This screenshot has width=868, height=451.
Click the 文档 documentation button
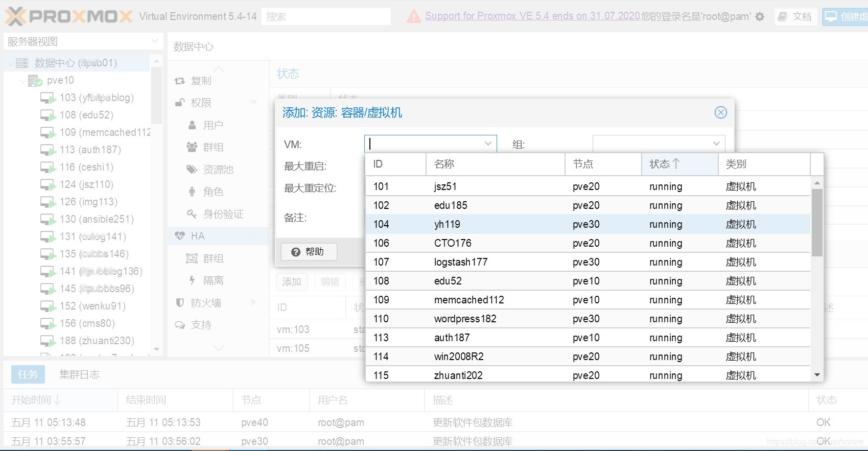tap(795, 16)
